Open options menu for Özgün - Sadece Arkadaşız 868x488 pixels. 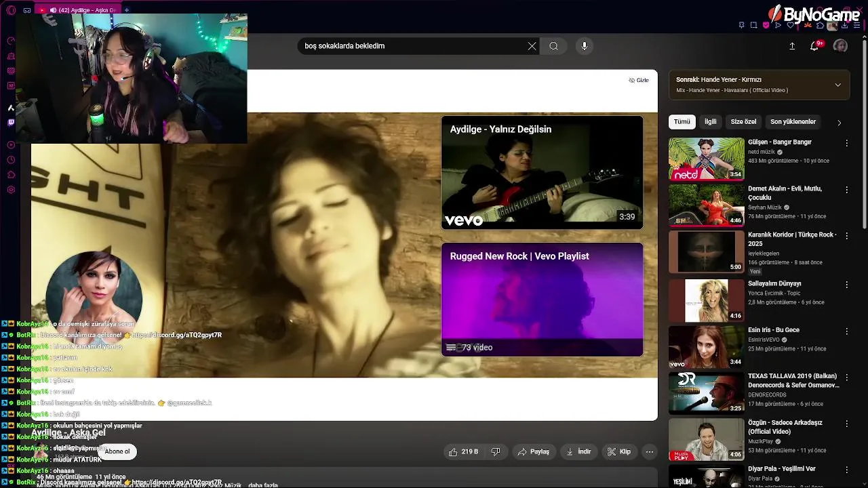(x=846, y=424)
